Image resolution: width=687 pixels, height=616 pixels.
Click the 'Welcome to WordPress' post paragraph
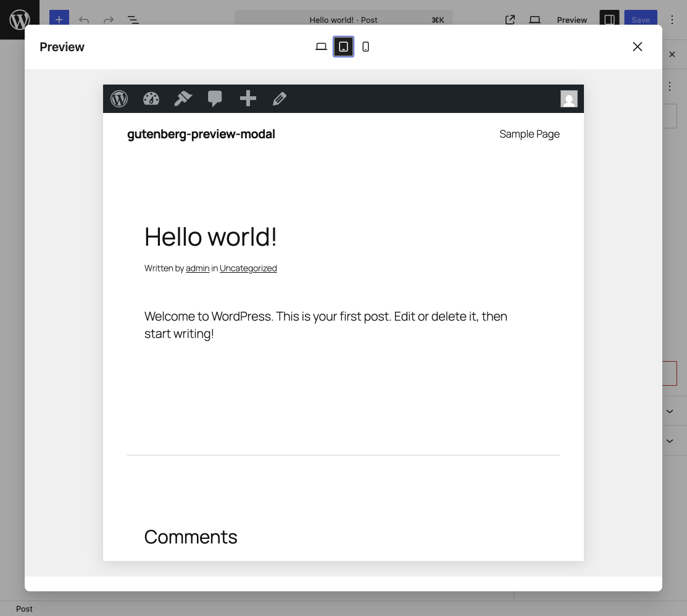325,325
